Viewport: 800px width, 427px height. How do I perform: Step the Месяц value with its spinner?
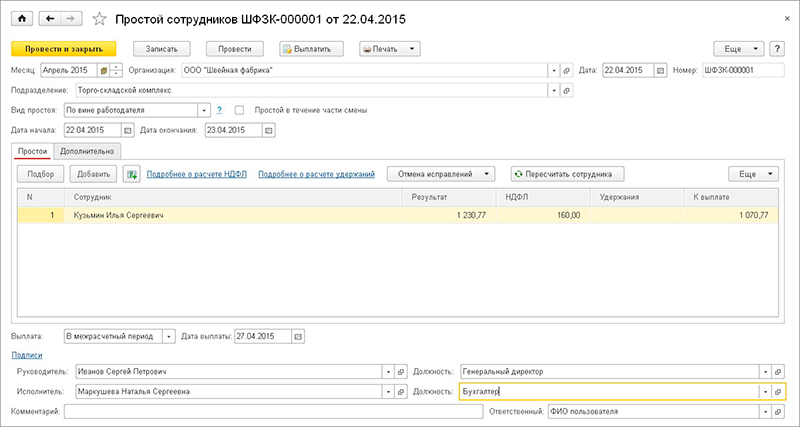click(117, 70)
